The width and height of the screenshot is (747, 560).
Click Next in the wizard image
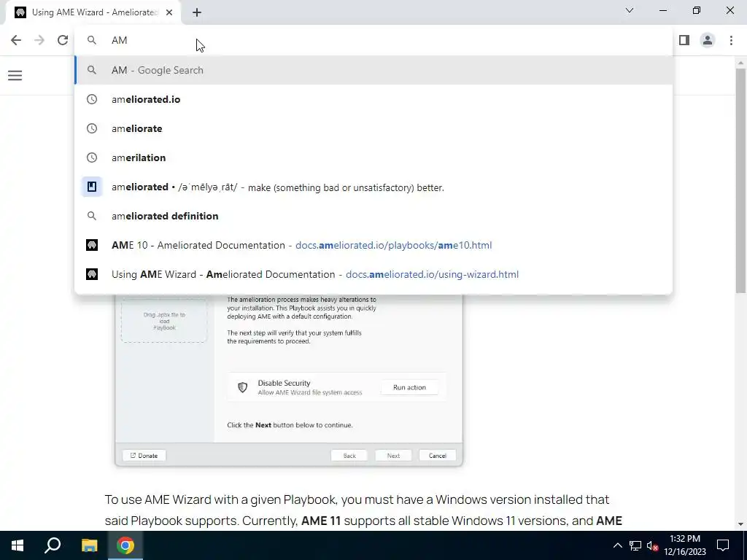click(393, 455)
